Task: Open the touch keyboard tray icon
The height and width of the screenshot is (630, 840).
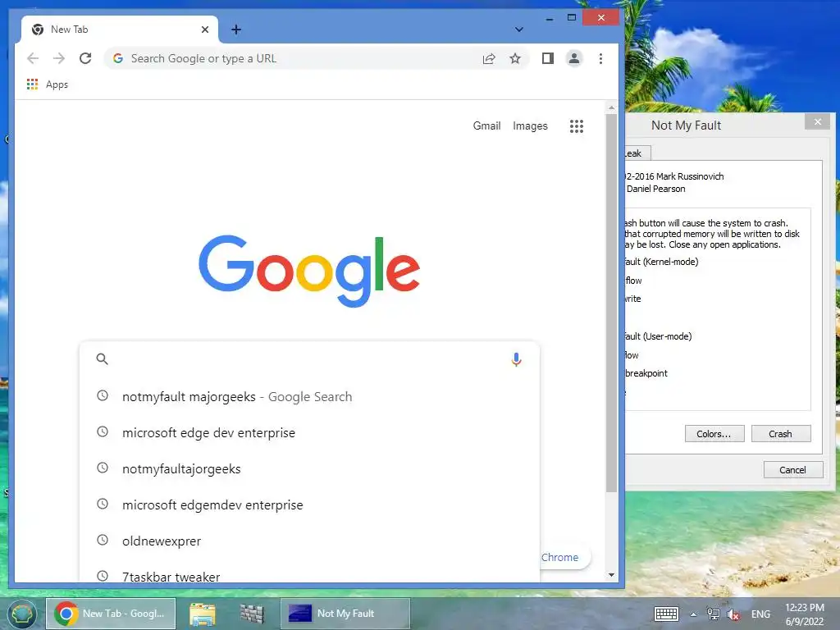Action: point(666,614)
